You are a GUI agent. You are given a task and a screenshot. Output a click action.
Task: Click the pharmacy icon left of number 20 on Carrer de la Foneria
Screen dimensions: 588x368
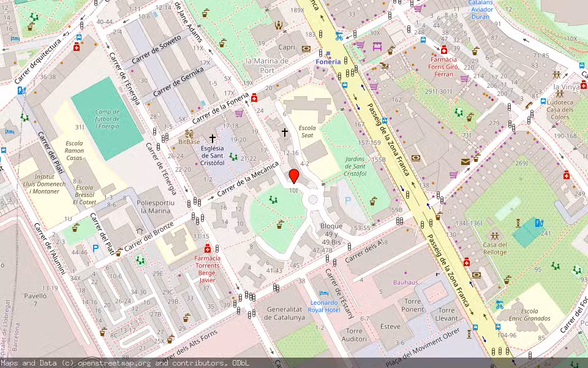254,98
